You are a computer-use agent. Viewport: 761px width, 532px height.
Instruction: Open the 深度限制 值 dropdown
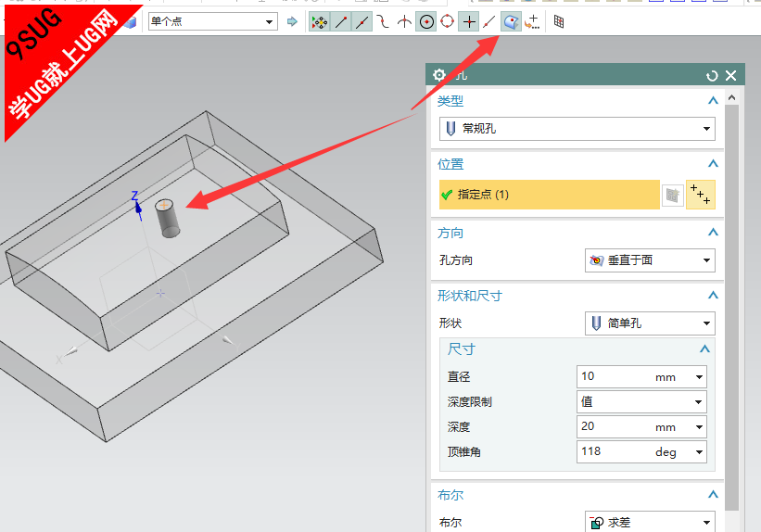(x=641, y=402)
